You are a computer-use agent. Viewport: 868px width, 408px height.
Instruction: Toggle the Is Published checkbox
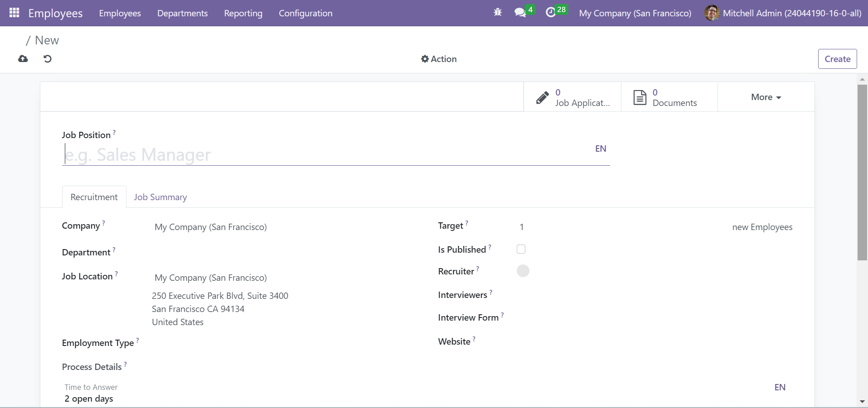tap(521, 249)
